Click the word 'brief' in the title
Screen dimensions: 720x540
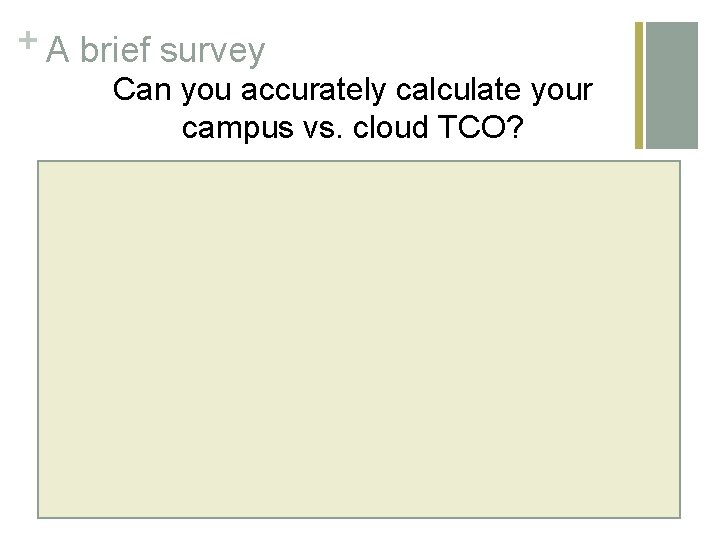[116, 49]
